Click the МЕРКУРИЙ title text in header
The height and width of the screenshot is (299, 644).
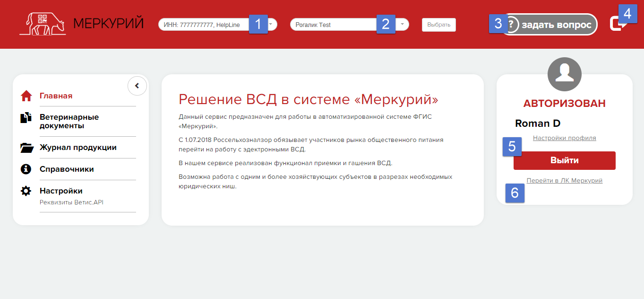(109, 23)
